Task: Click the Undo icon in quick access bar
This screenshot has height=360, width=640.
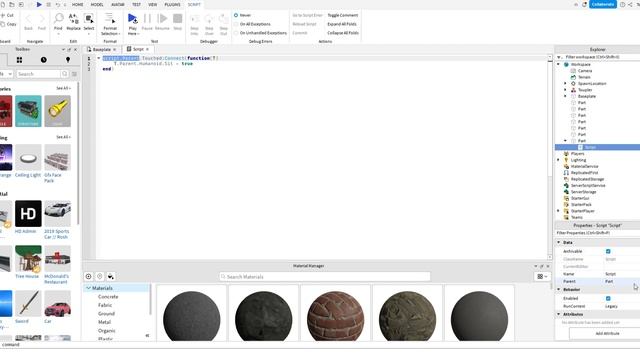Action: (x=58, y=4)
